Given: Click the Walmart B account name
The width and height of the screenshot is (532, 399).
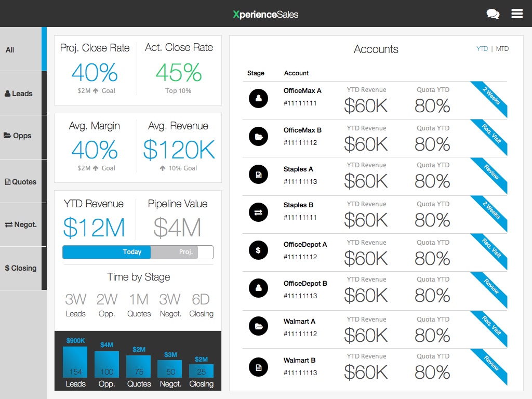Looking at the screenshot, I should point(299,361).
